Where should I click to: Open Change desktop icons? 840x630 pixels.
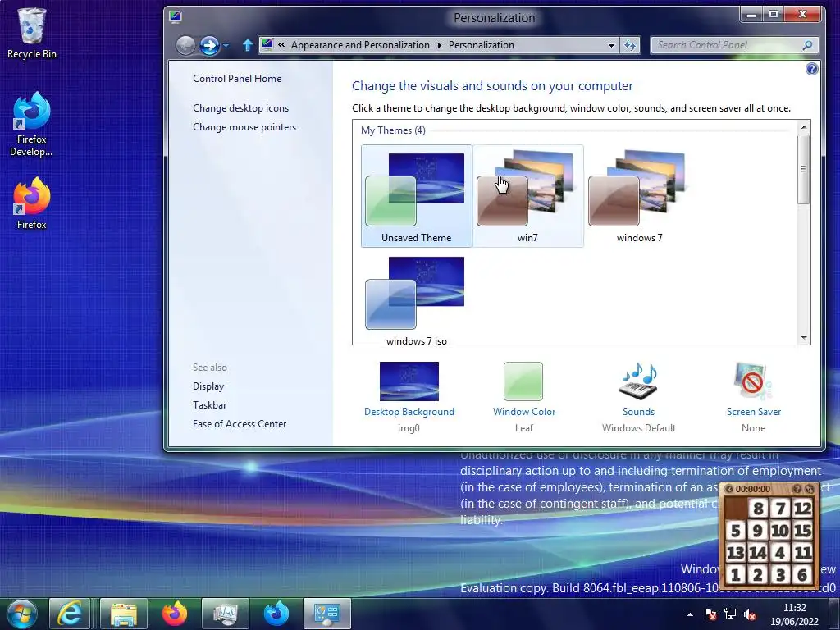coord(240,108)
